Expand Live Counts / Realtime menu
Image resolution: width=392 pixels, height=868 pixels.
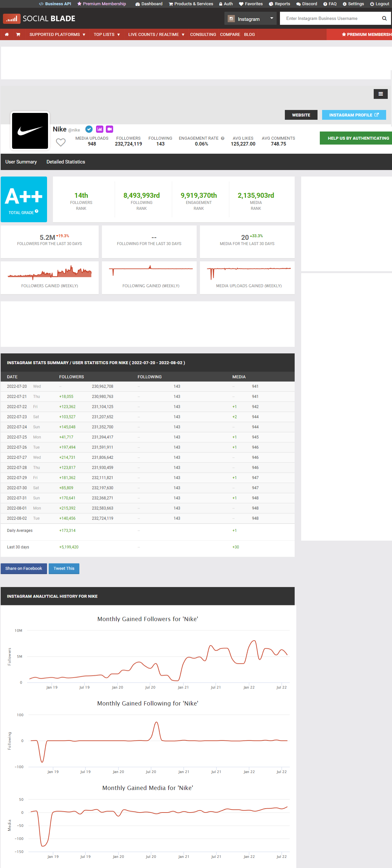pyautogui.click(x=156, y=34)
